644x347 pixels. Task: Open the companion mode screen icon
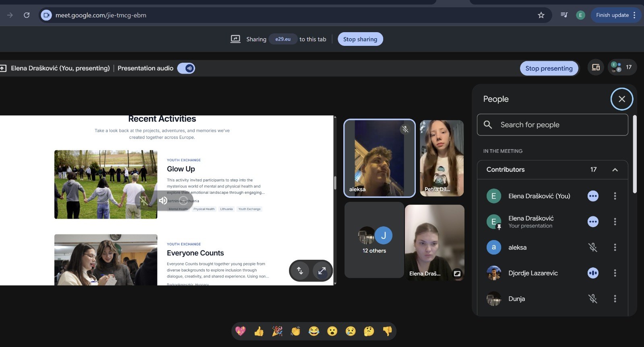point(596,68)
